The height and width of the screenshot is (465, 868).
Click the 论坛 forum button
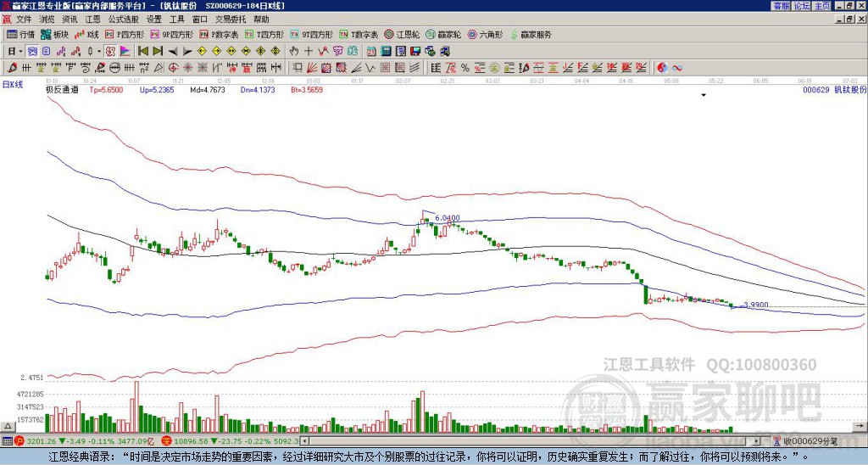[x=801, y=6]
